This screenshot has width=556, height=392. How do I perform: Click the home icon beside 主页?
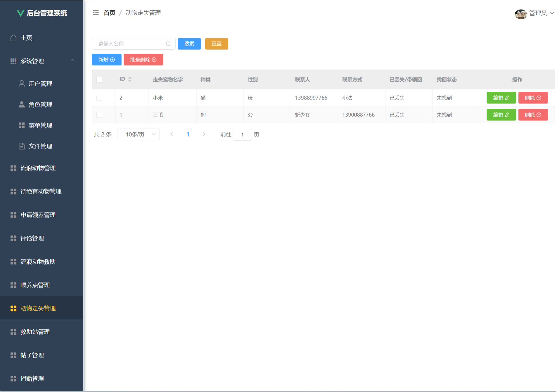13,38
